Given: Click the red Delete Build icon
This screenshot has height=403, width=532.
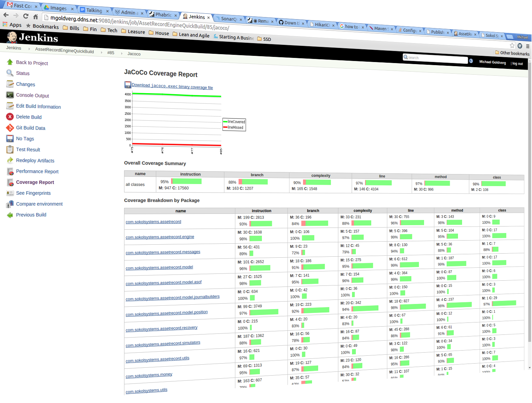Looking at the screenshot, I should point(10,117).
